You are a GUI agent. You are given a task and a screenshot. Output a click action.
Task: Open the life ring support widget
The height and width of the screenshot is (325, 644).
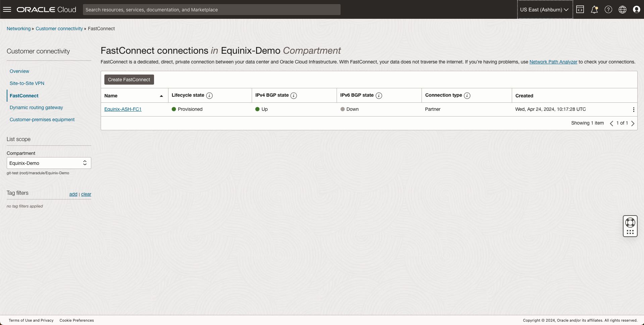pyautogui.click(x=630, y=223)
